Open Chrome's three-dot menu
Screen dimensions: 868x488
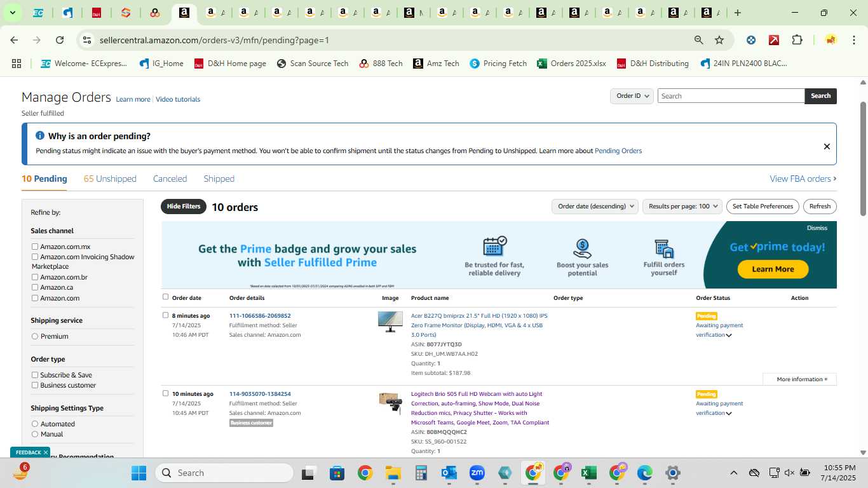tap(853, 40)
